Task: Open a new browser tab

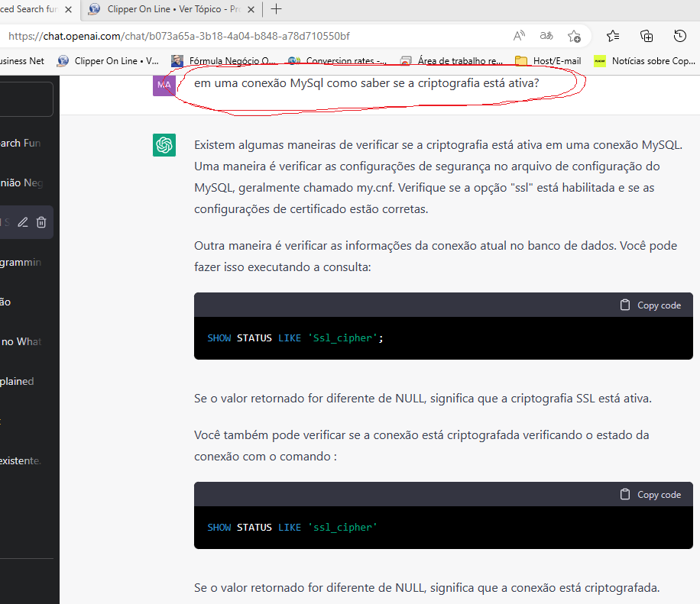Action: pyautogui.click(x=277, y=9)
